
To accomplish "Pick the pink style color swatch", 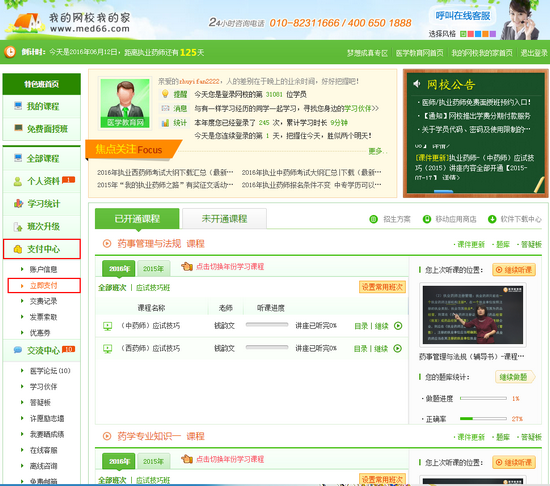I will (x=470, y=34).
